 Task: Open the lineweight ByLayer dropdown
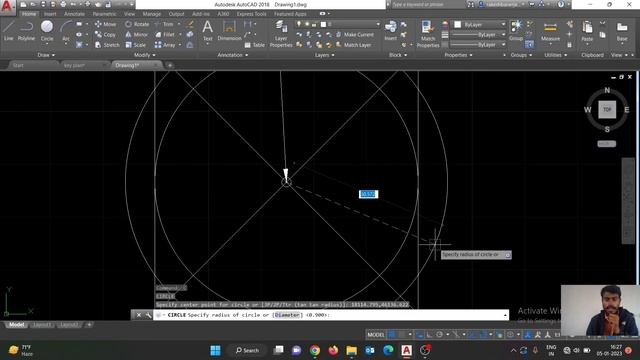coord(478,35)
